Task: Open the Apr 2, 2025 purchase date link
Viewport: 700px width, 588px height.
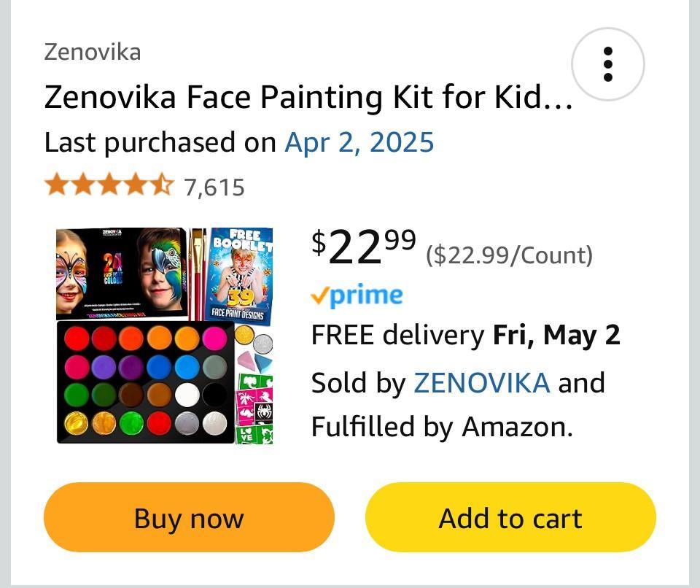Action: pos(359,142)
